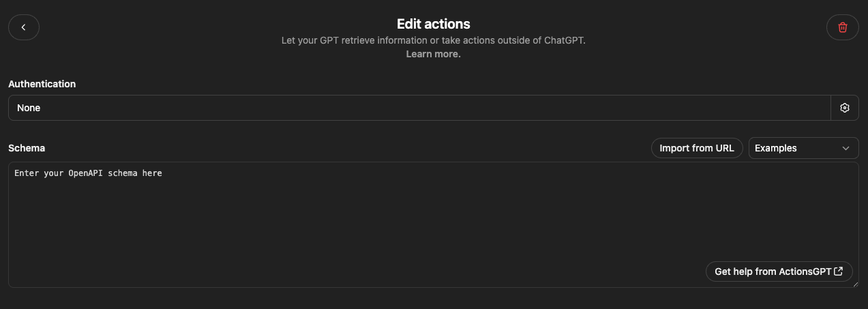Image resolution: width=868 pixels, height=309 pixels.
Task: Click the textarea resize grip corner
Action: click(x=855, y=284)
